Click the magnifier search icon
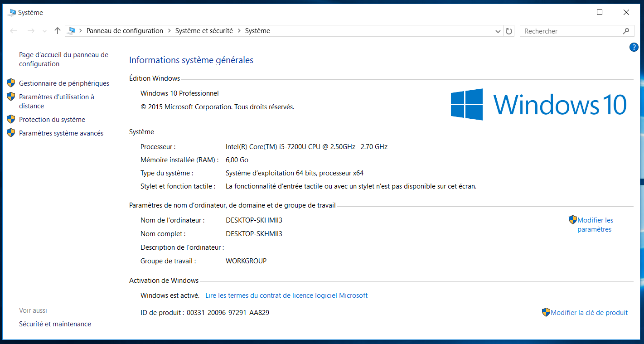This screenshot has width=644, height=344. point(626,31)
